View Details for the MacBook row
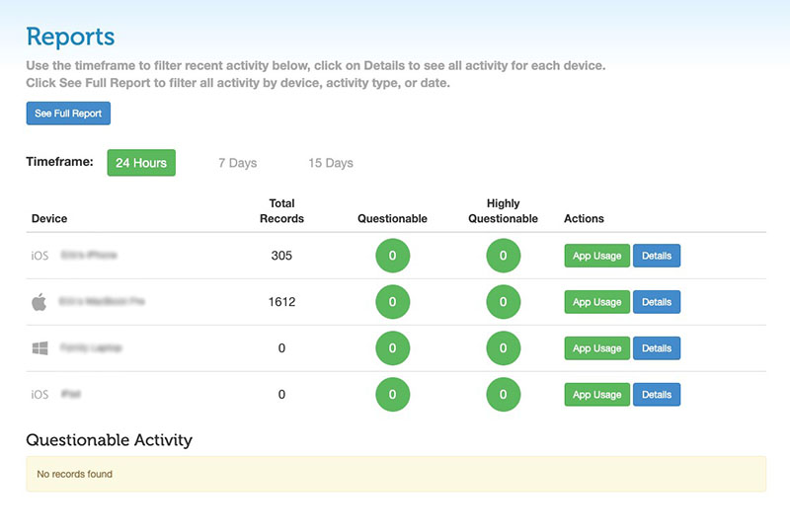 [x=656, y=302]
